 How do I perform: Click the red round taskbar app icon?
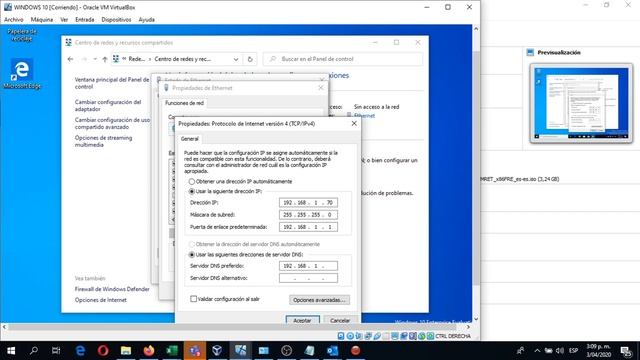(x=356, y=351)
